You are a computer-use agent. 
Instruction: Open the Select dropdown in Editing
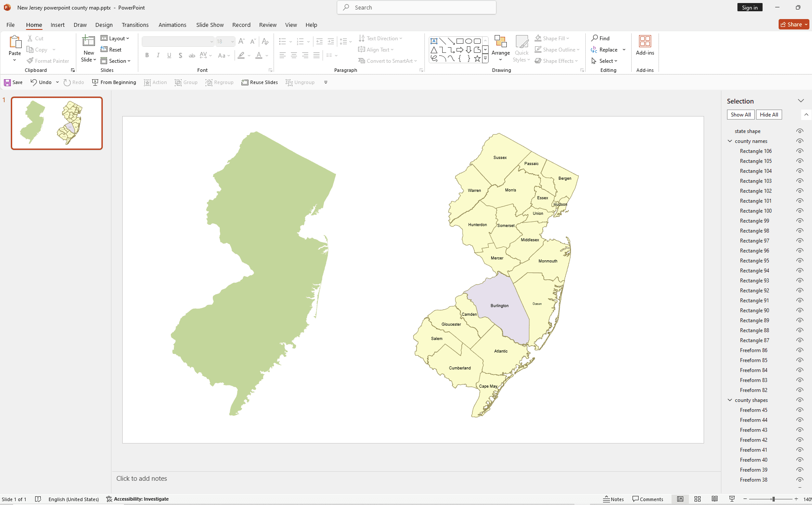click(x=604, y=61)
